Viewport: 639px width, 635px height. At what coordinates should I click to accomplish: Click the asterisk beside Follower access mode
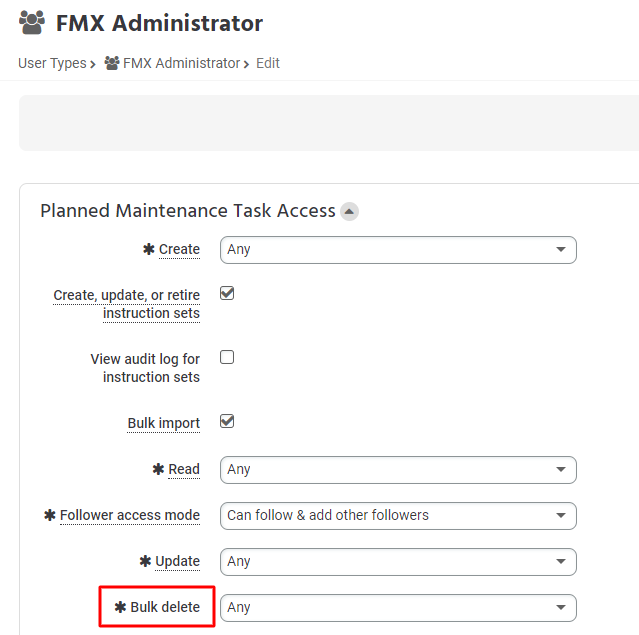(x=50, y=515)
